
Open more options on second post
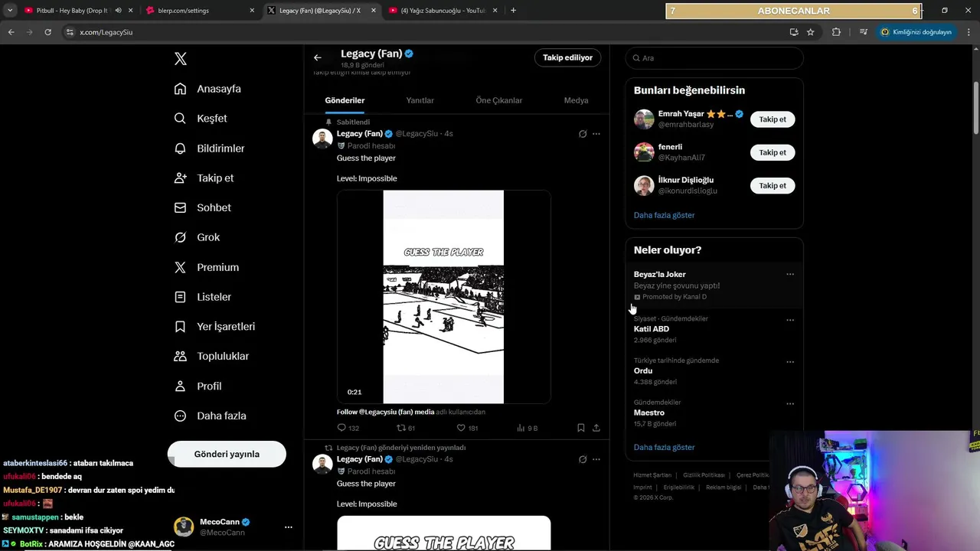point(596,459)
